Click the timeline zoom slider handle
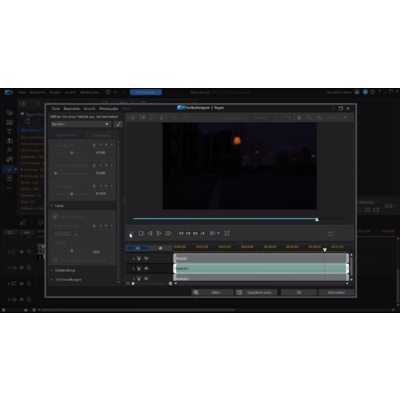 (133, 283)
